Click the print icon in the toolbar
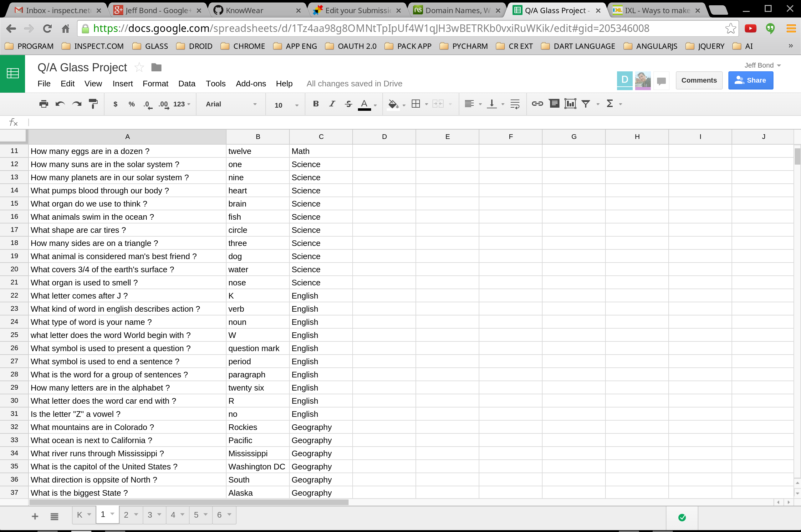 pyautogui.click(x=43, y=104)
